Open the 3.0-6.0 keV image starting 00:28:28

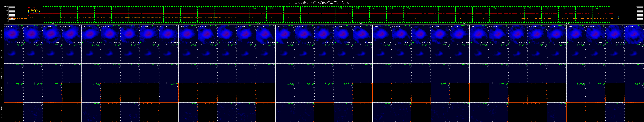pos(459,34)
